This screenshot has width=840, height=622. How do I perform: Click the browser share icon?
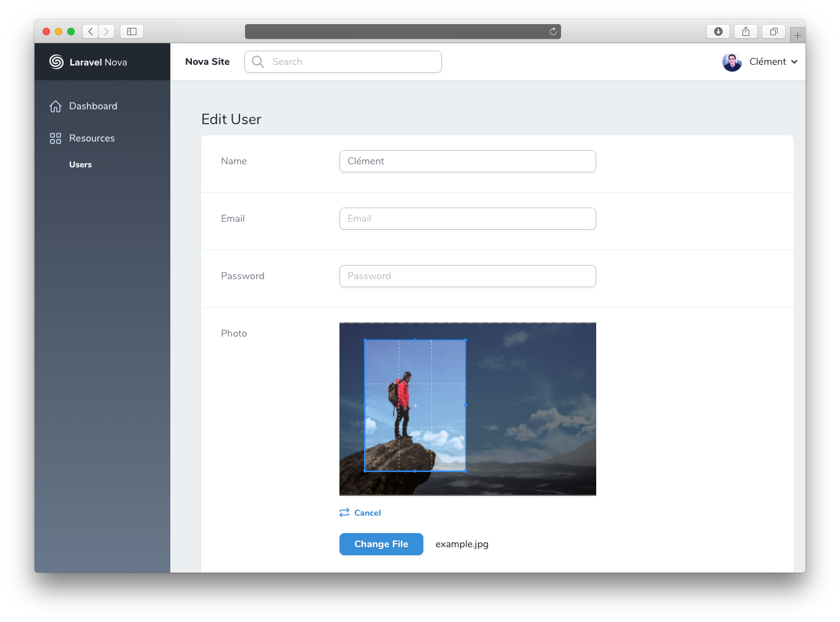(x=746, y=31)
